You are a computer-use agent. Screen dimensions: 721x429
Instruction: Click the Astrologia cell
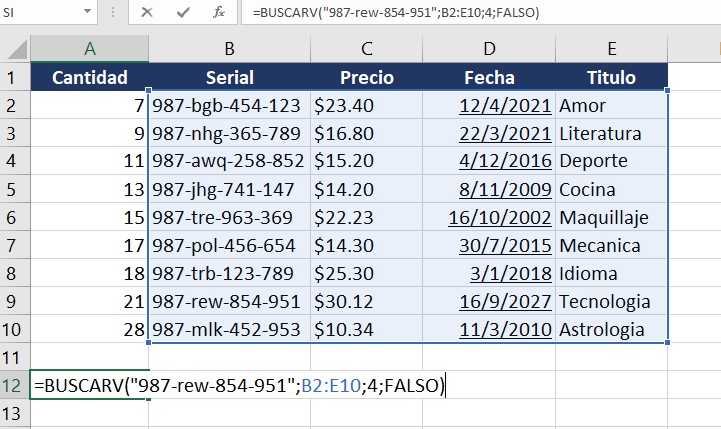coord(611,329)
